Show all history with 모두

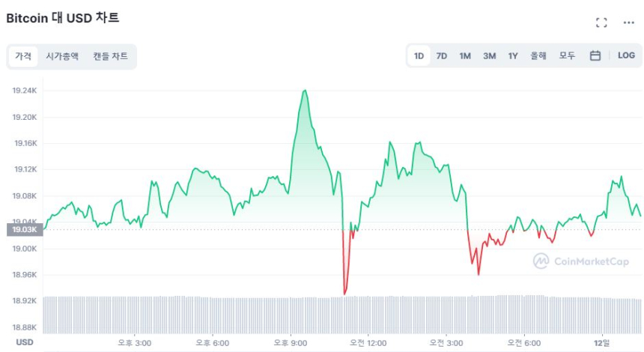[567, 55]
